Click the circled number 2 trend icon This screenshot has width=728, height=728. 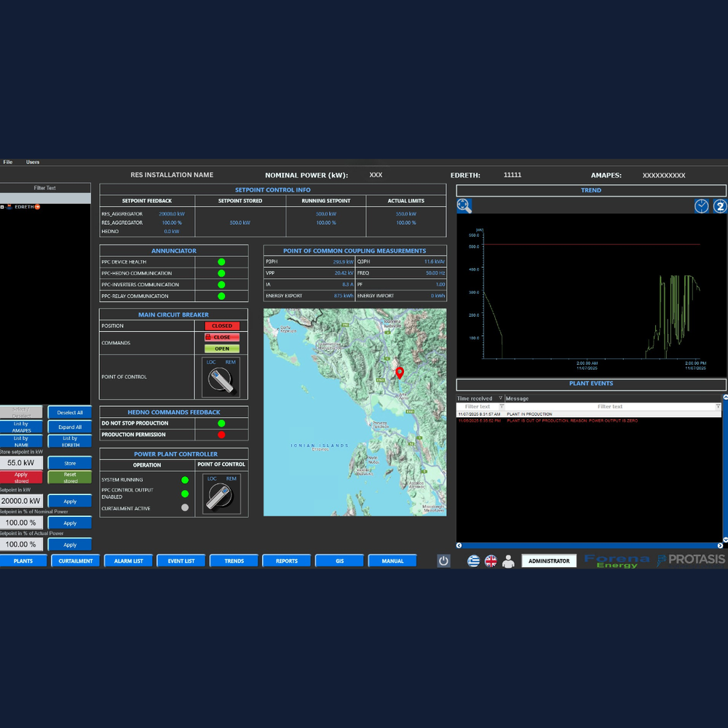tap(719, 206)
